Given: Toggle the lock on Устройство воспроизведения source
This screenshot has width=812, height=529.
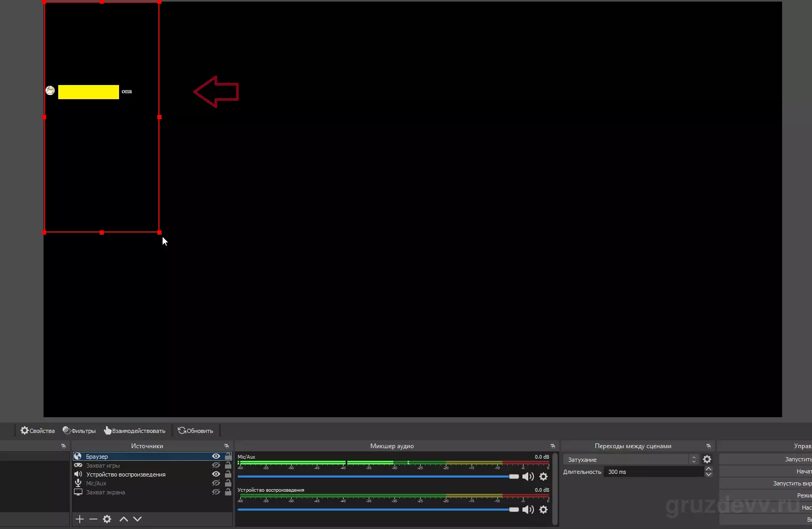Looking at the screenshot, I should [x=228, y=474].
